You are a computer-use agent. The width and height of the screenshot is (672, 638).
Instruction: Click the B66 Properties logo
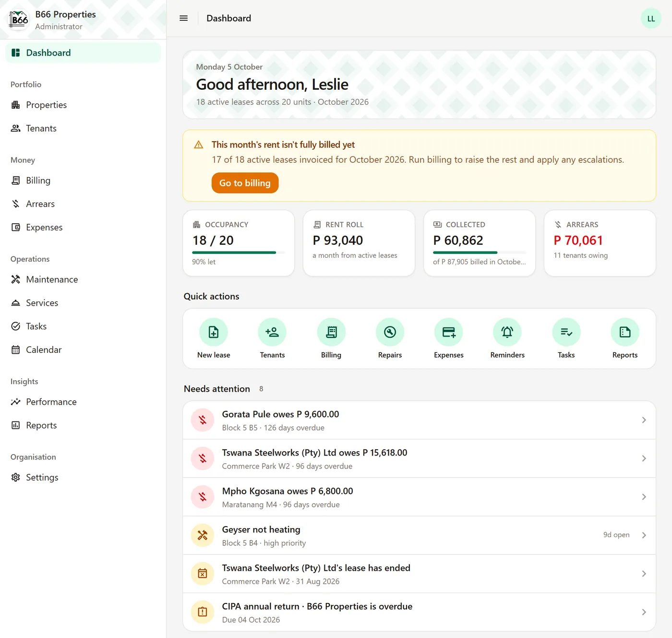(x=19, y=20)
